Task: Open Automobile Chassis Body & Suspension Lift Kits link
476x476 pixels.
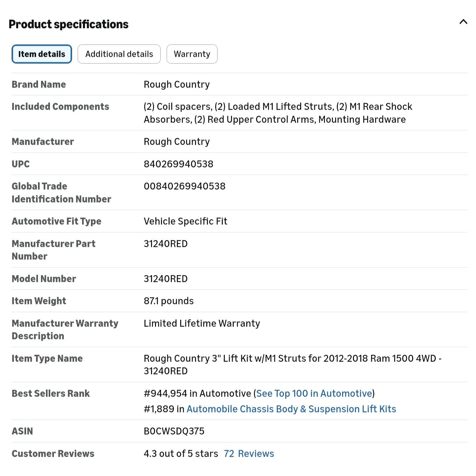Action: [x=291, y=409]
